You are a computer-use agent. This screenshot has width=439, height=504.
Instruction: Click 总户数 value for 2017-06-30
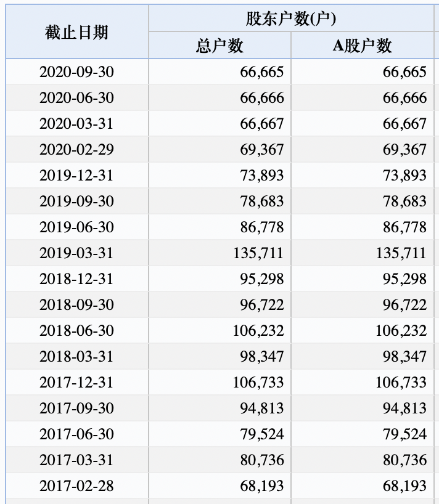262,434
